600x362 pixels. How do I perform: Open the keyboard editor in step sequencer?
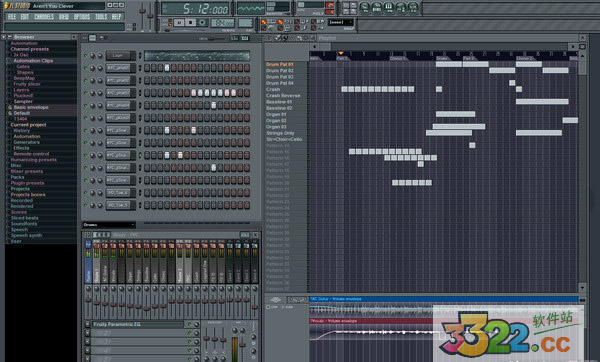point(245,38)
